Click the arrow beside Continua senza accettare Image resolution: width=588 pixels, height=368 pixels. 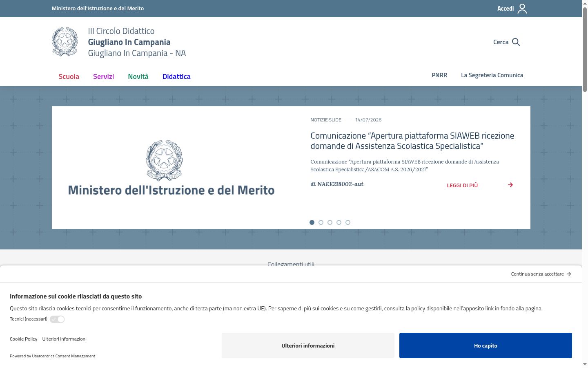click(569, 274)
